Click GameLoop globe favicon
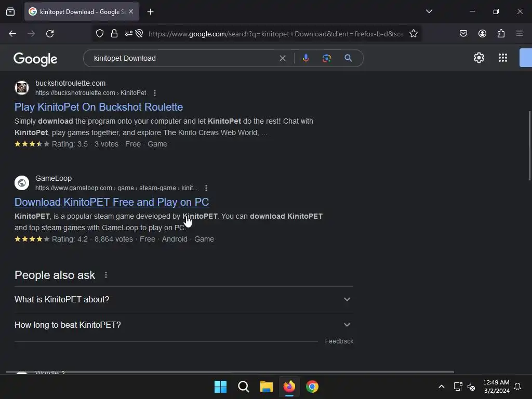532x399 pixels. click(x=22, y=182)
